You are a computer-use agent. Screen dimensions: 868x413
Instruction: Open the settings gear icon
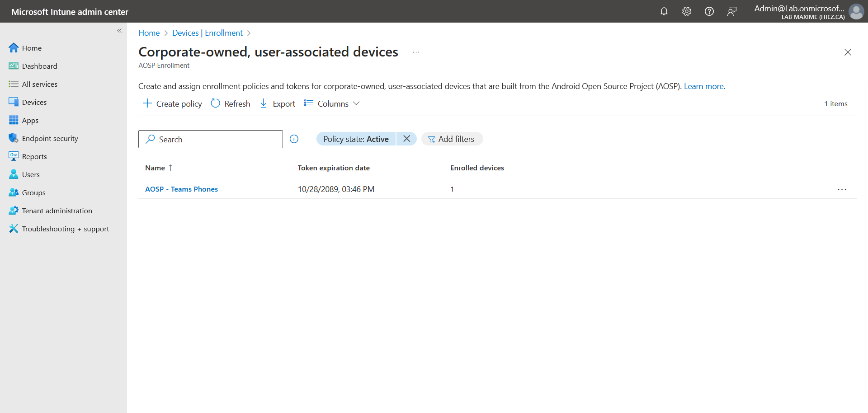(x=686, y=11)
